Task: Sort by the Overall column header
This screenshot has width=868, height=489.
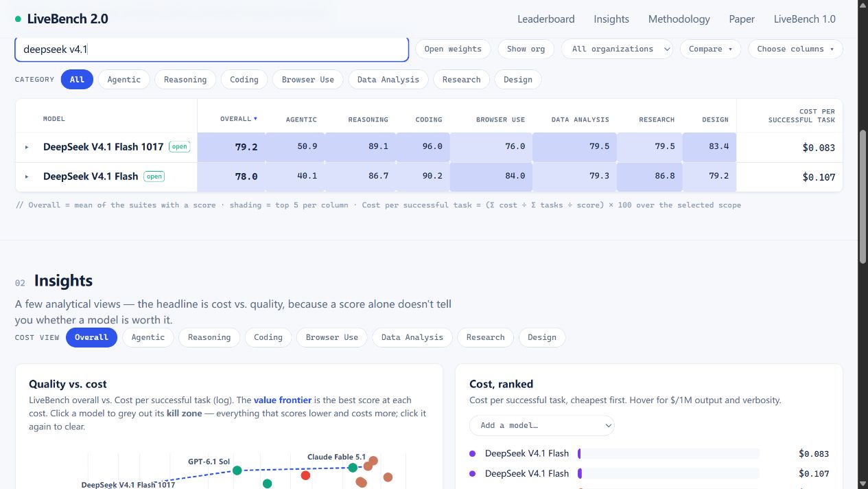Action: (239, 119)
